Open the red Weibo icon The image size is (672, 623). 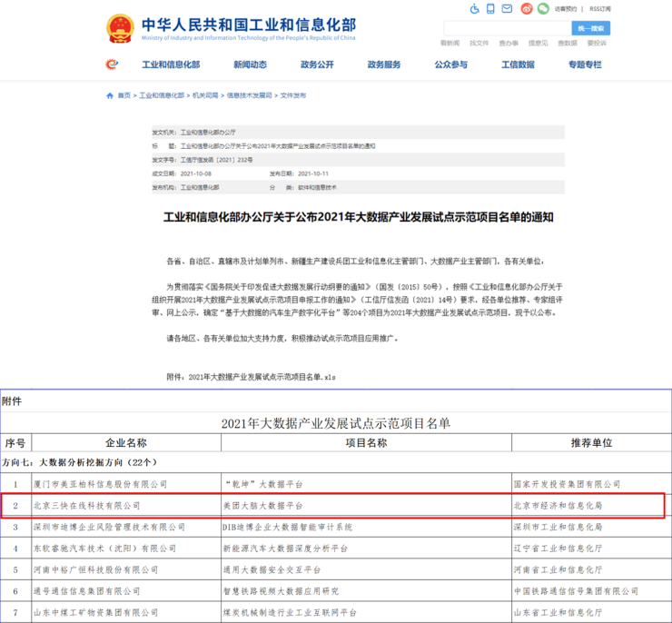coord(527,9)
